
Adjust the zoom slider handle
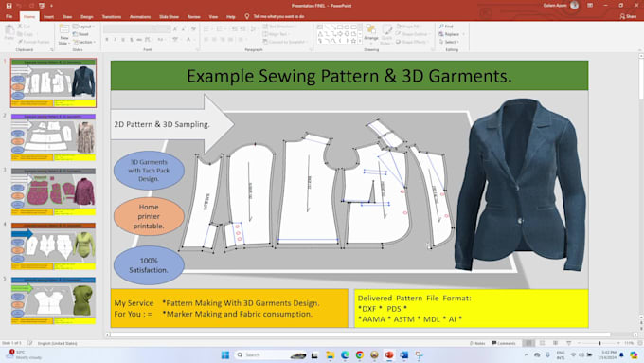click(x=599, y=343)
